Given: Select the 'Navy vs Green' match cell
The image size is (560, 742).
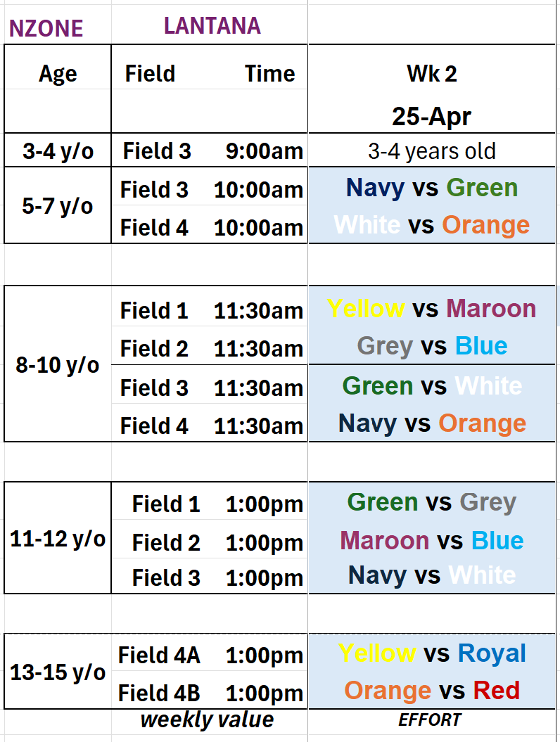Looking at the screenshot, I should pyautogui.click(x=431, y=188).
